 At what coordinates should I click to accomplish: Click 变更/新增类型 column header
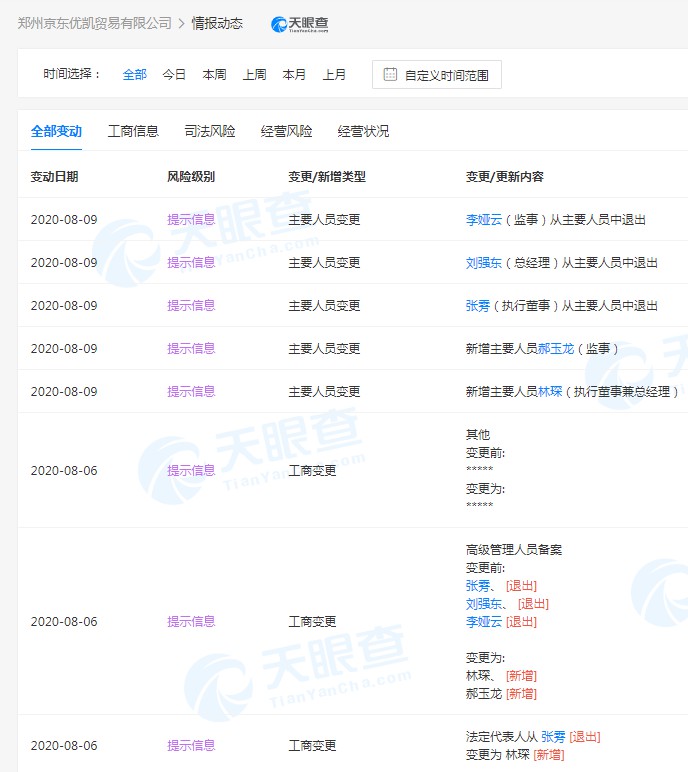(x=327, y=177)
